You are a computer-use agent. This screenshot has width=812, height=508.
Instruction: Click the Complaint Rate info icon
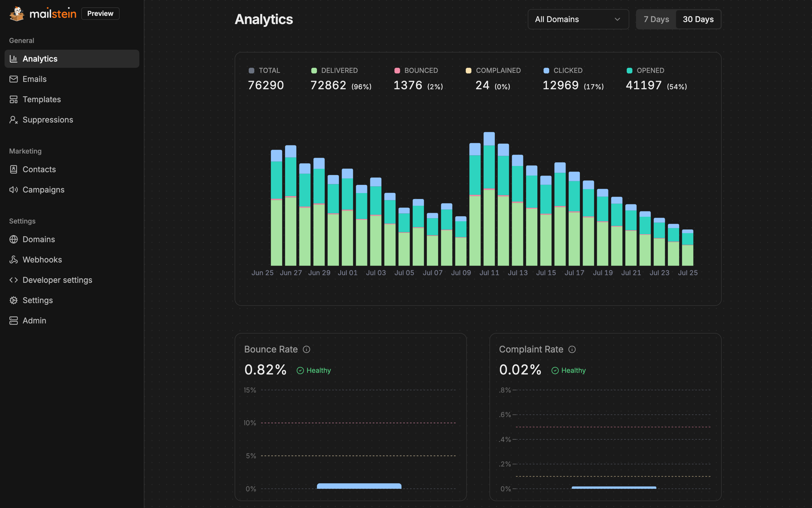572,350
